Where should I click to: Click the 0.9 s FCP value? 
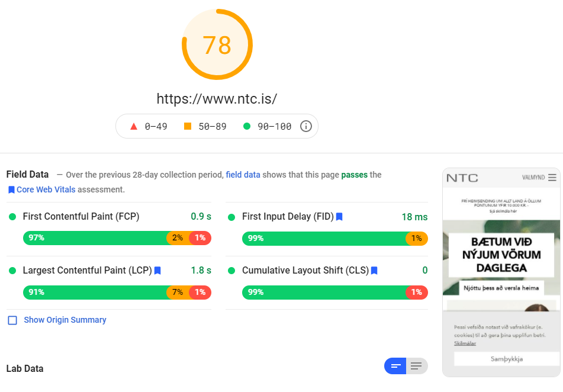coord(201,216)
